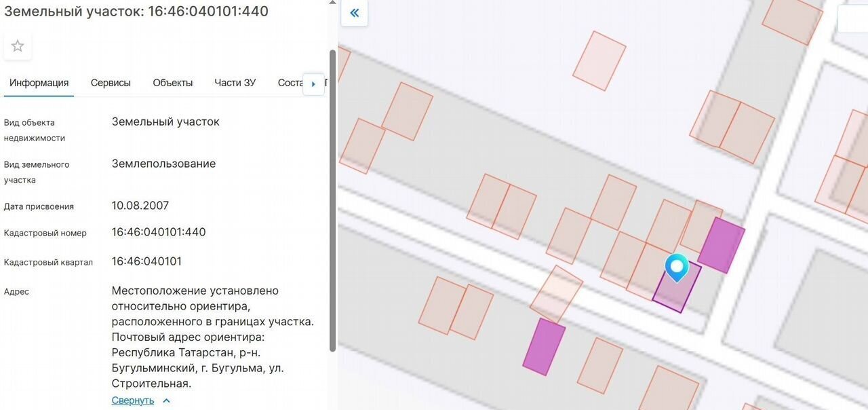Click the Свернуть link

pos(133,400)
